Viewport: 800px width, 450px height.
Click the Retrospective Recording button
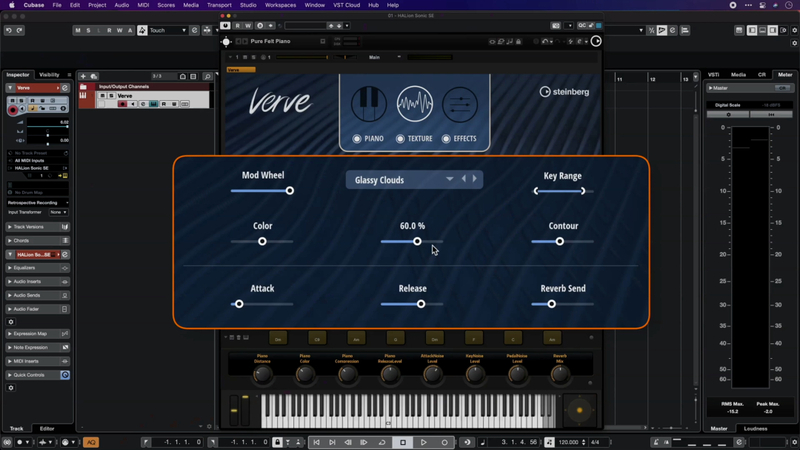38,203
